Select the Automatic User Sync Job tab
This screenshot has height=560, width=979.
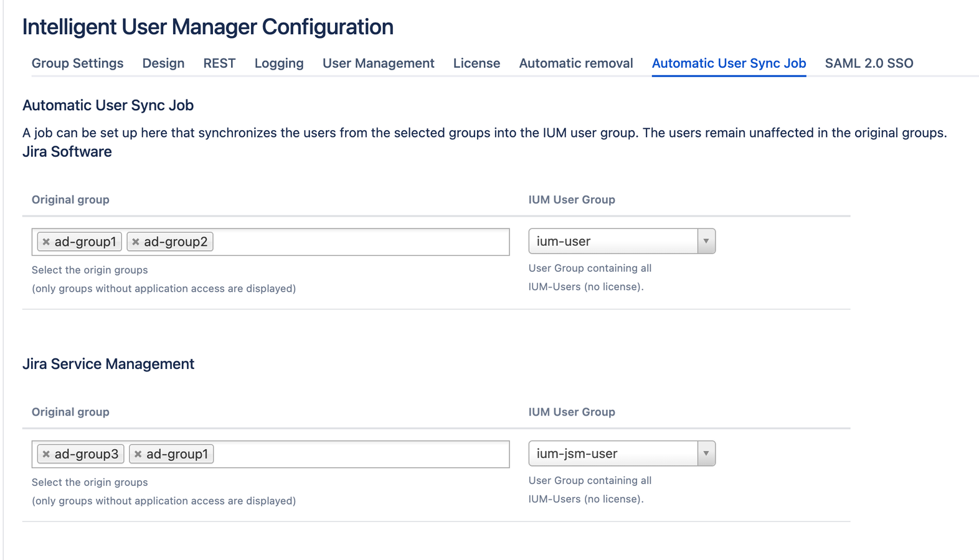(729, 63)
